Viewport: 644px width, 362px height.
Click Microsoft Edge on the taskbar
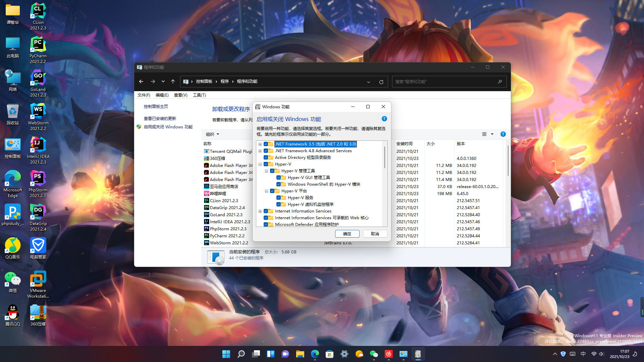315,354
